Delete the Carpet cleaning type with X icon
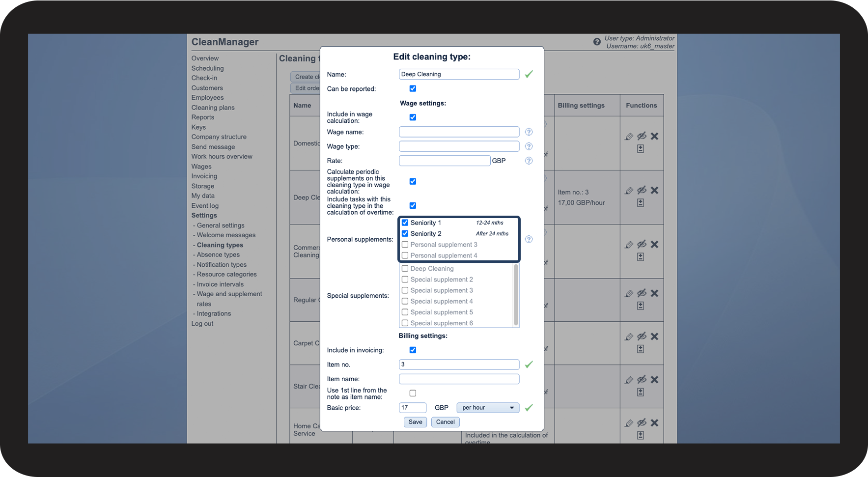 (654, 337)
